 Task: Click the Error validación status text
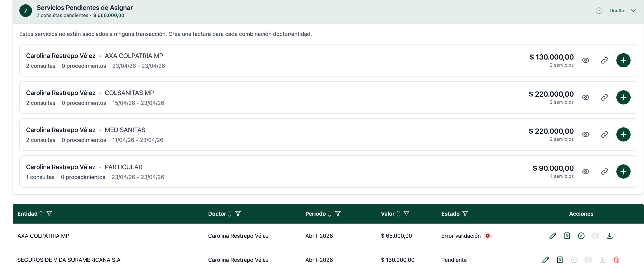click(x=461, y=236)
